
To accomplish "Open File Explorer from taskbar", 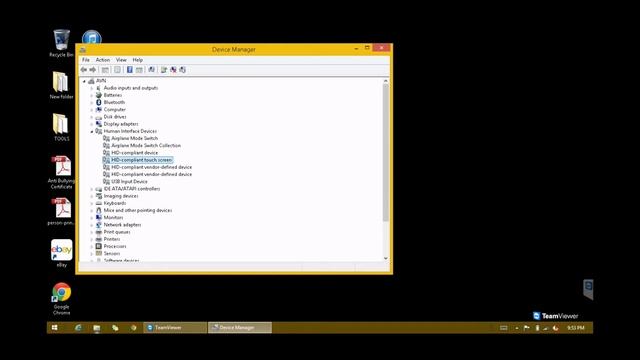I will 97,328.
